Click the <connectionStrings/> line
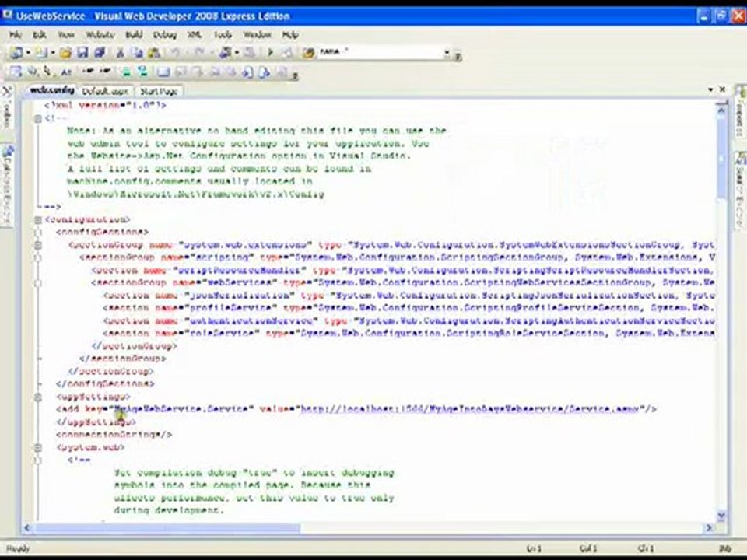 tap(114, 435)
